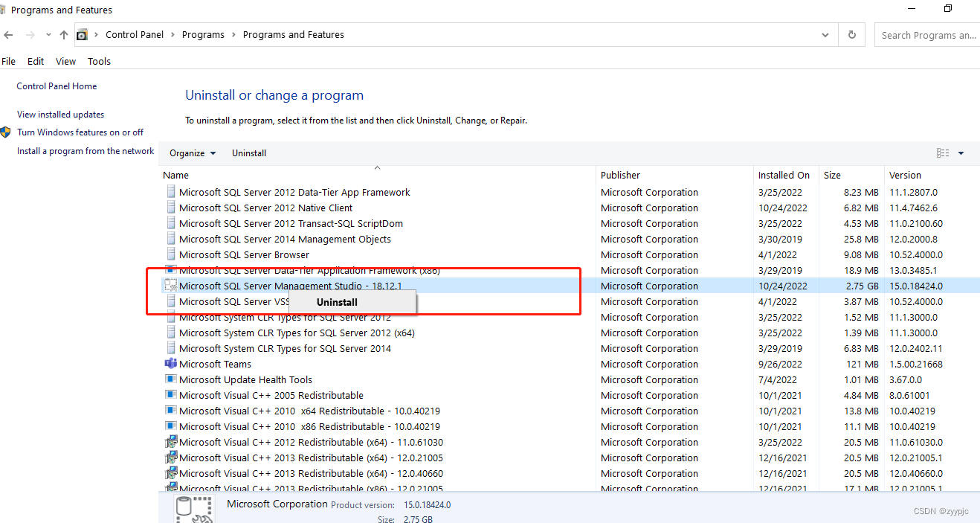Click Visual C++ 2005 Redistributable icon

[x=171, y=395]
